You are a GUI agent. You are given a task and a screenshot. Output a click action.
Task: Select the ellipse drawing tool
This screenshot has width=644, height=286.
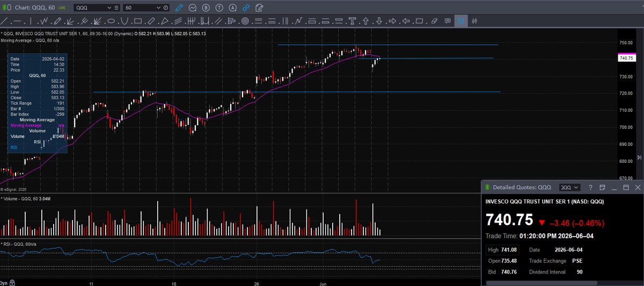click(111, 21)
